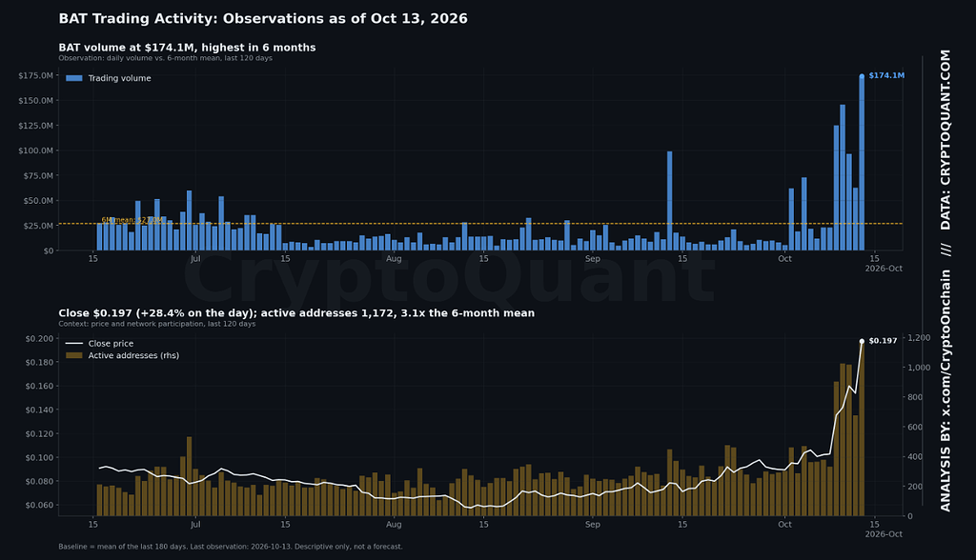Select the "$0.060" price axis label
The width and height of the screenshot is (976, 560).
[39, 506]
